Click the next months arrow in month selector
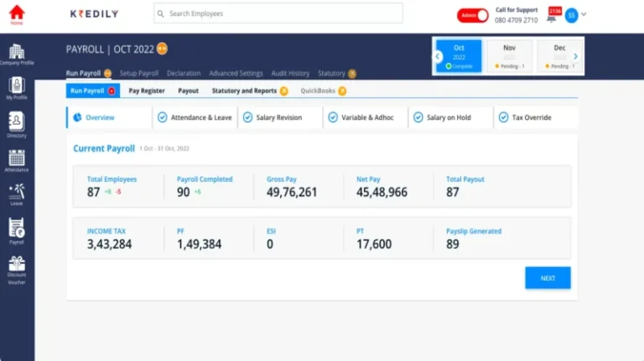Image resolution: width=644 pixels, height=361 pixels. pos(575,56)
